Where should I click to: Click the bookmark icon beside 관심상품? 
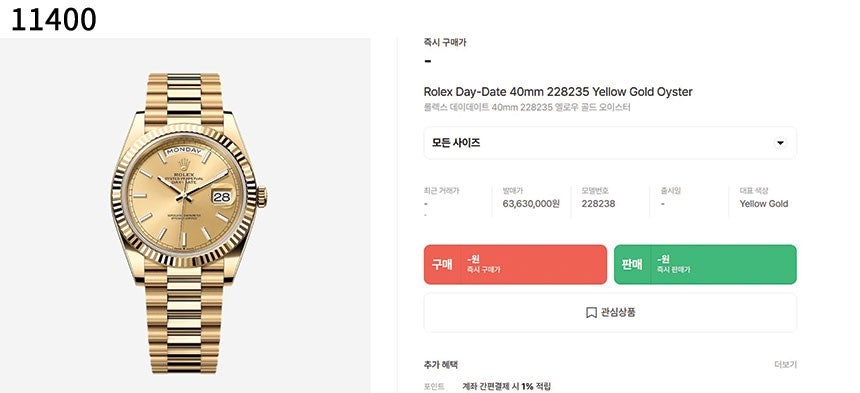(x=591, y=312)
